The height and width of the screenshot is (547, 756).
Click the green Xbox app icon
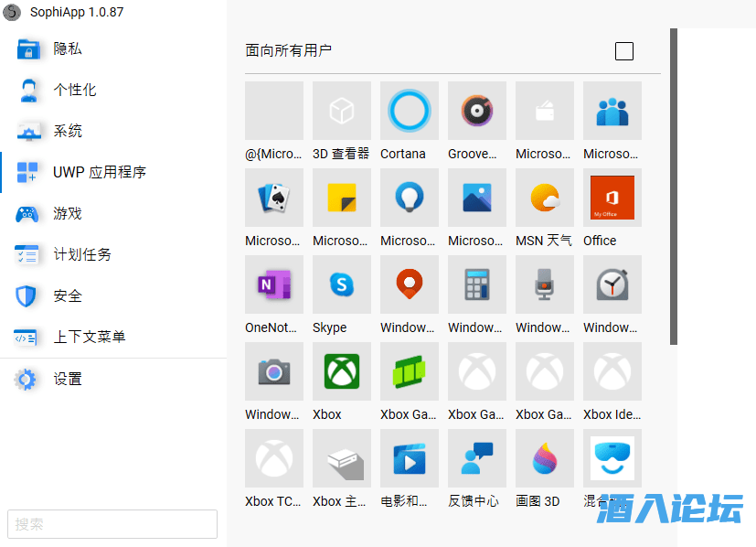pos(342,371)
